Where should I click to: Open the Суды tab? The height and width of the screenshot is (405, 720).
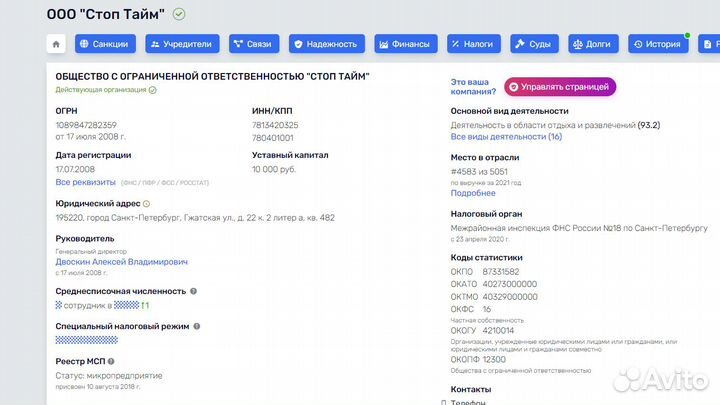point(534,44)
